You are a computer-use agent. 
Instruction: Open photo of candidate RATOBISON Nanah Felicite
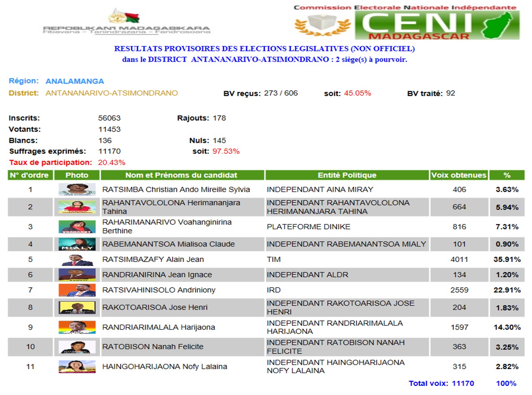click(x=77, y=347)
